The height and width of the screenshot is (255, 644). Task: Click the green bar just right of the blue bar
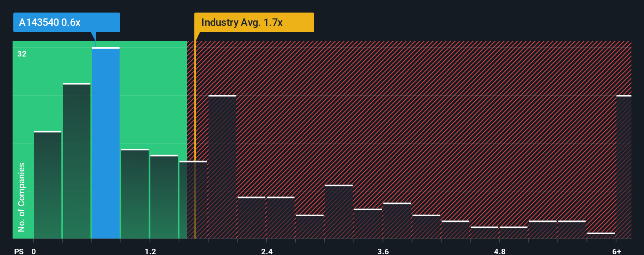click(x=135, y=194)
